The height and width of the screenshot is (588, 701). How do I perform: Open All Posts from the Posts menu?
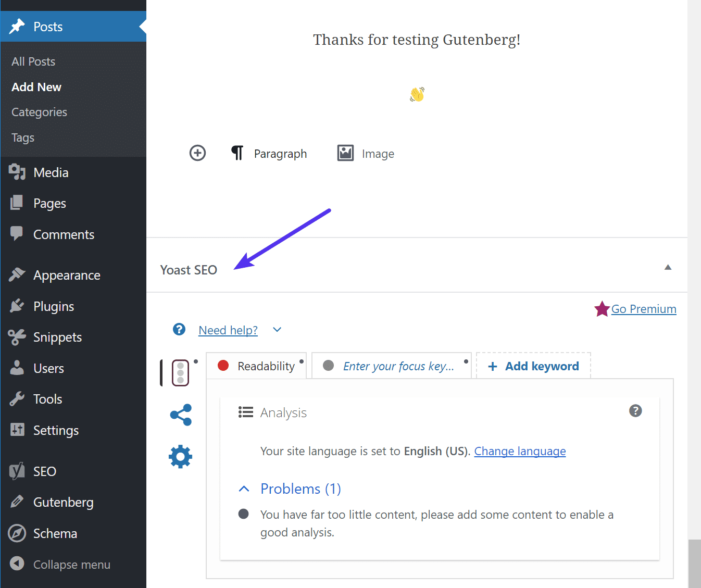point(33,61)
